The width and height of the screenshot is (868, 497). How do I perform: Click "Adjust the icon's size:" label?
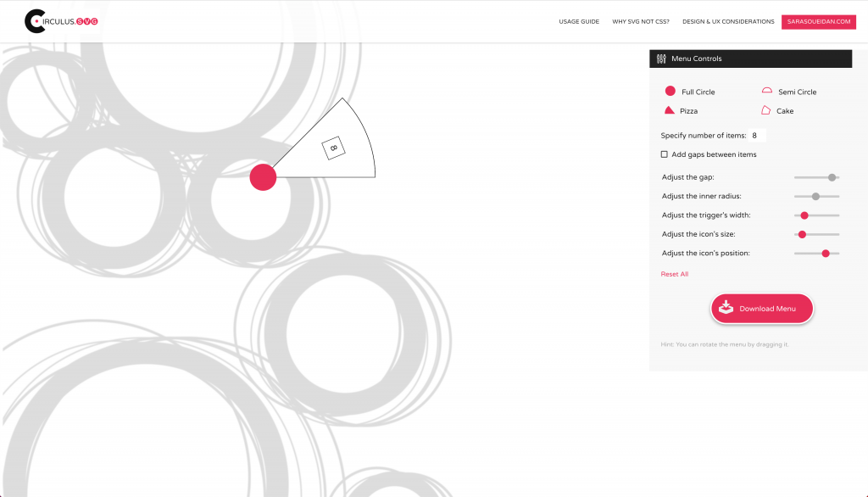coord(698,234)
